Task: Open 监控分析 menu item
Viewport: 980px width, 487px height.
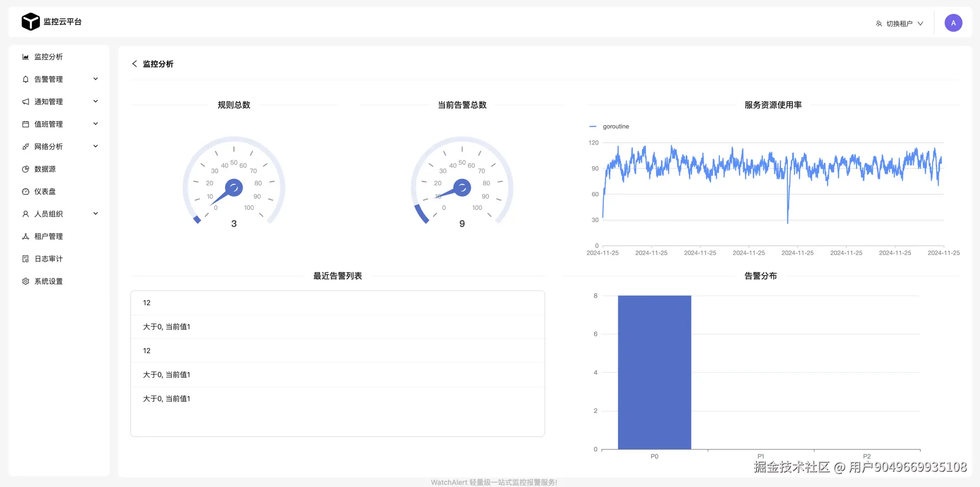Action: (59, 57)
